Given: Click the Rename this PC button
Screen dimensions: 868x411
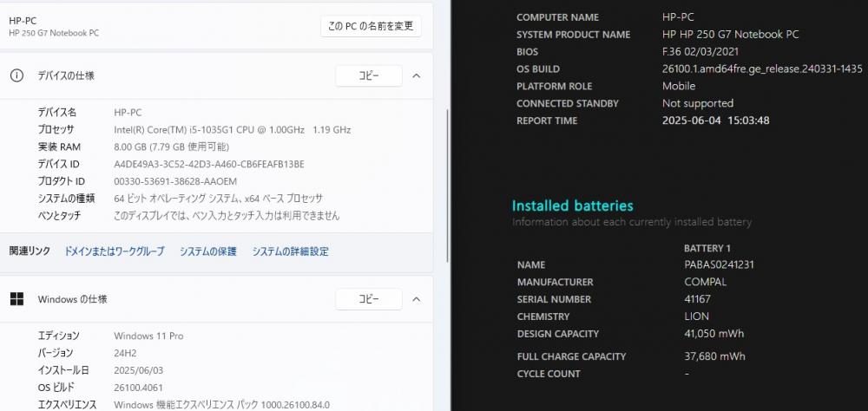Looking at the screenshot, I should tap(371, 26).
